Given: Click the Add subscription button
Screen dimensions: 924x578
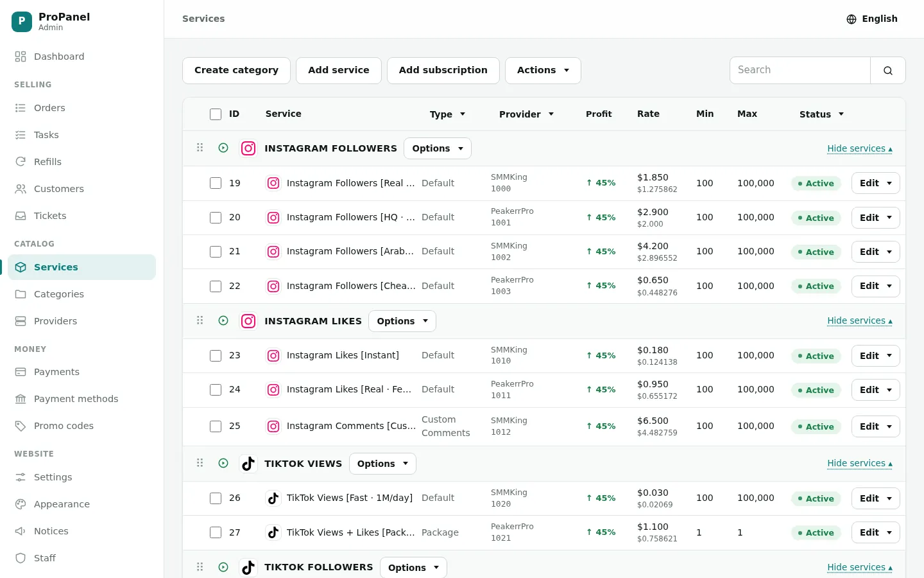Looking at the screenshot, I should click(x=443, y=71).
